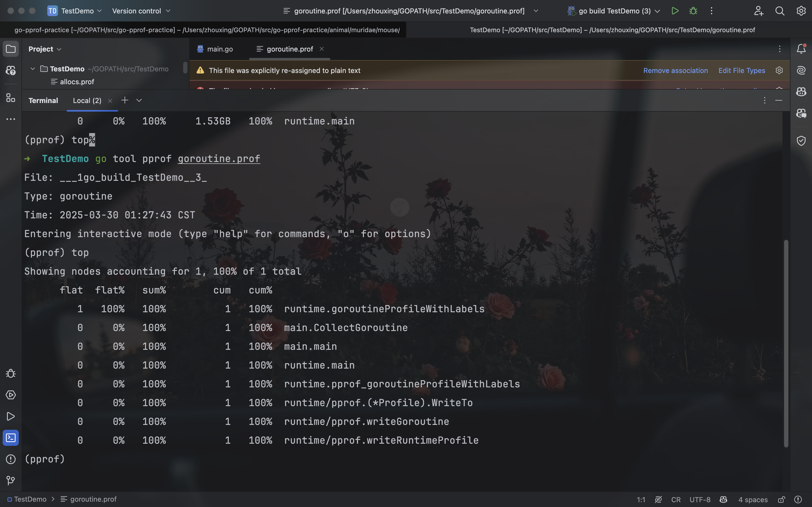Image resolution: width=812 pixels, height=507 pixels.
Task: Select the Local (2) terminal tab
Action: coord(87,101)
